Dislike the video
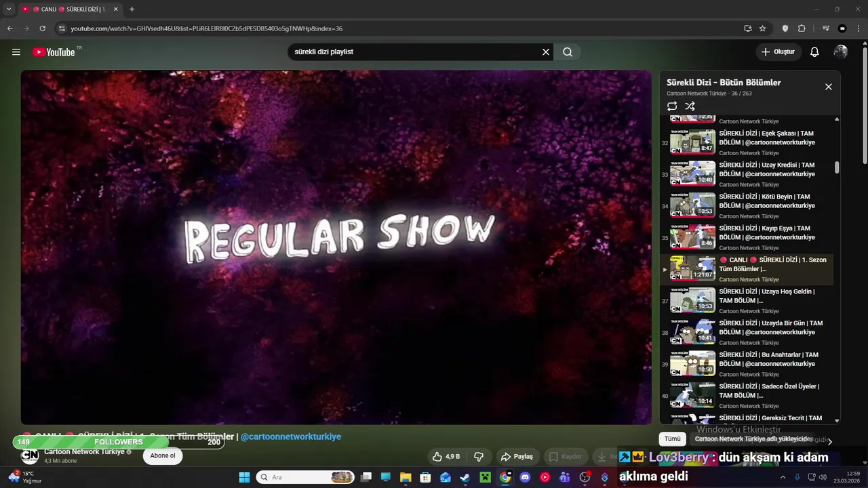Image resolution: width=868 pixels, height=488 pixels. (x=479, y=457)
